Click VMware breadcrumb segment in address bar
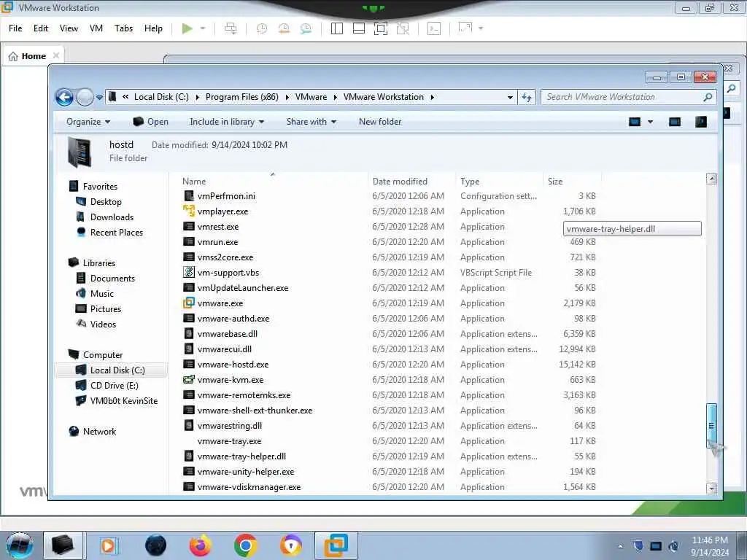Screen dimensions: 747x560 click(311, 97)
